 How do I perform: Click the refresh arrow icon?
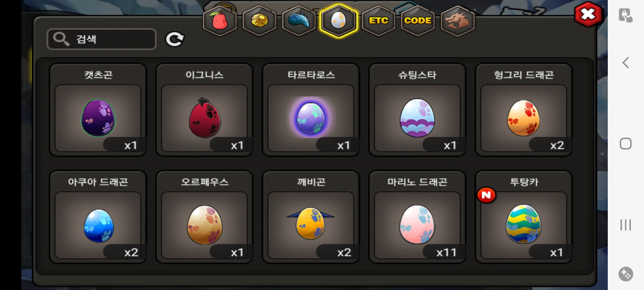(x=175, y=39)
